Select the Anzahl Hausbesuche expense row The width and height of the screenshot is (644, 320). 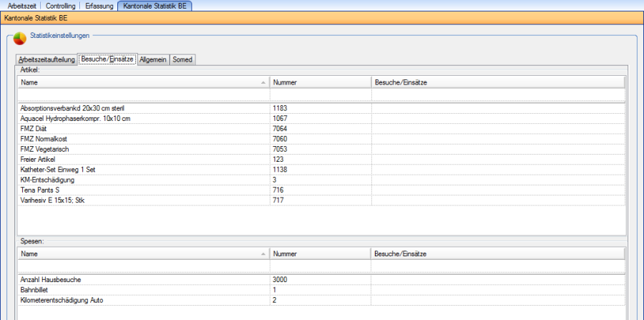click(143, 279)
